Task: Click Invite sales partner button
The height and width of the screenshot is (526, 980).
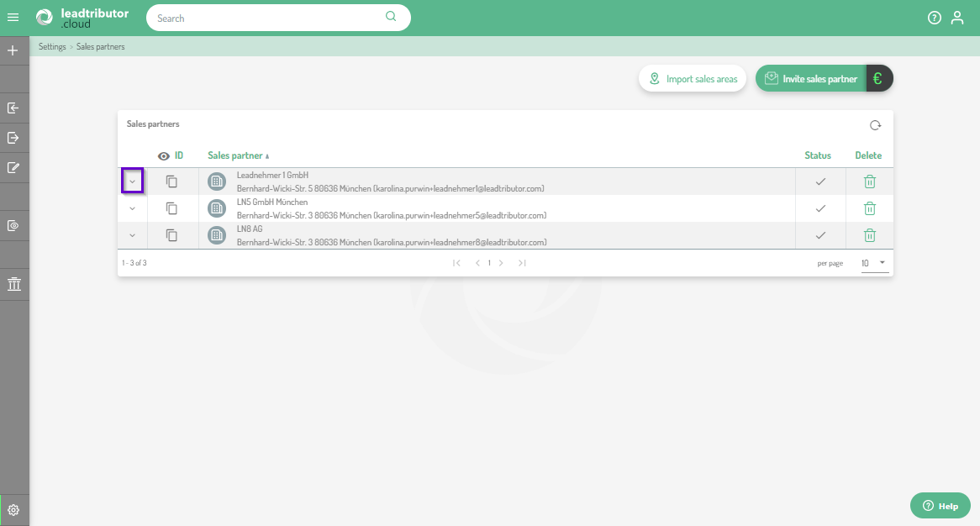Action: click(812, 79)
